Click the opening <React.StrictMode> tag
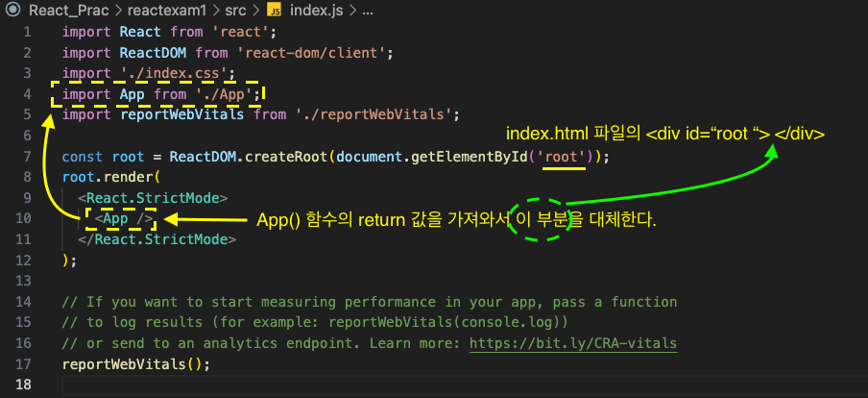This screenshot has width=868, height=398. point(153,198)
